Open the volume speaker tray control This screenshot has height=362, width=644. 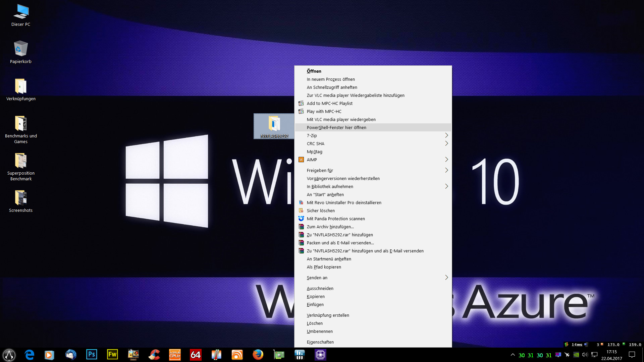(585, 355)
